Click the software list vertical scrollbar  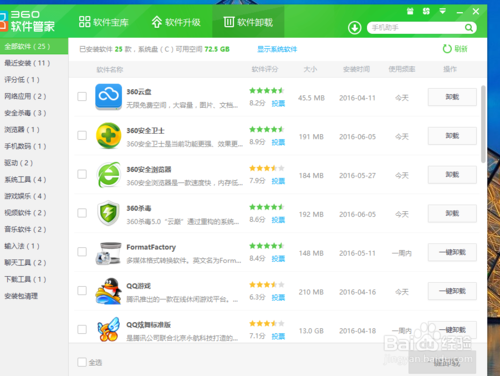point(483,124)
